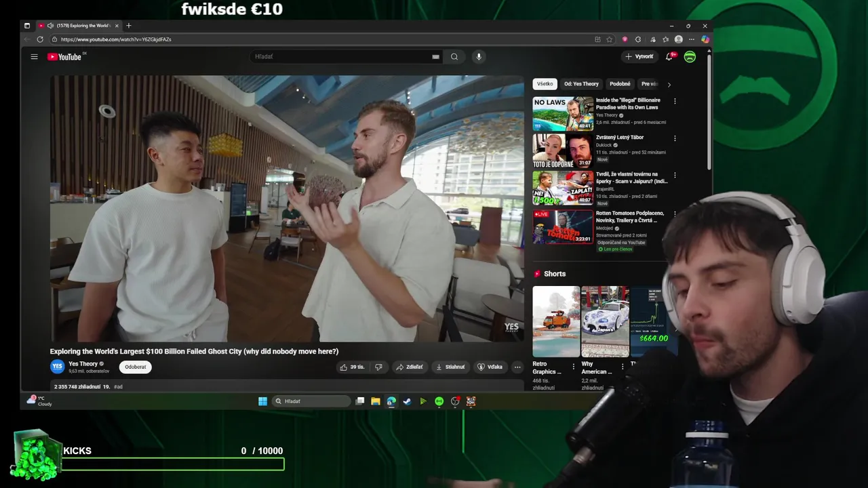The width and height of the screenshot is (868, 488).
Task: Open the weather widget showing Cloudy
Action: coord(39,401)
